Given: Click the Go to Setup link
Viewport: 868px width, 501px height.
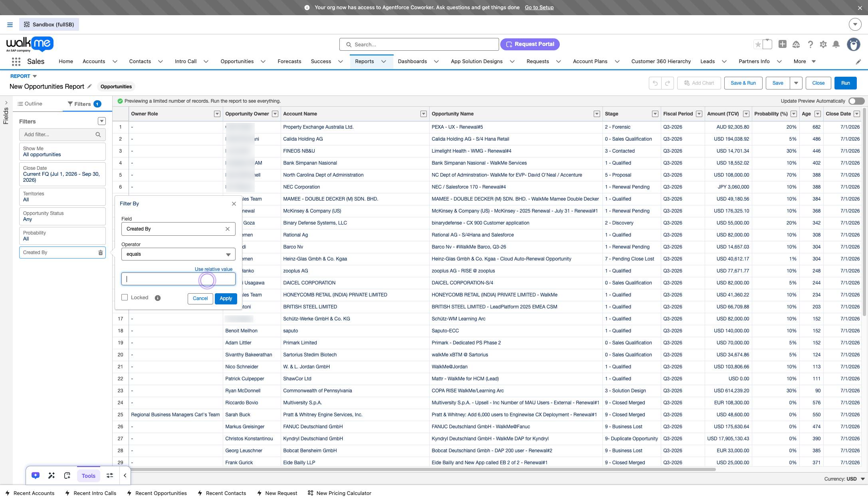Looking at the screenshot, I should (539, 8).
